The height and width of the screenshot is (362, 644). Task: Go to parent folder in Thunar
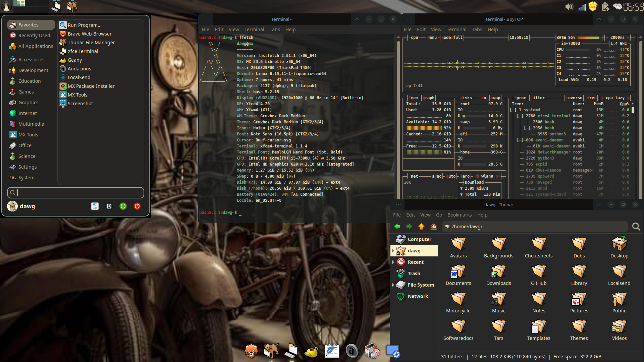tap(421, 227)
